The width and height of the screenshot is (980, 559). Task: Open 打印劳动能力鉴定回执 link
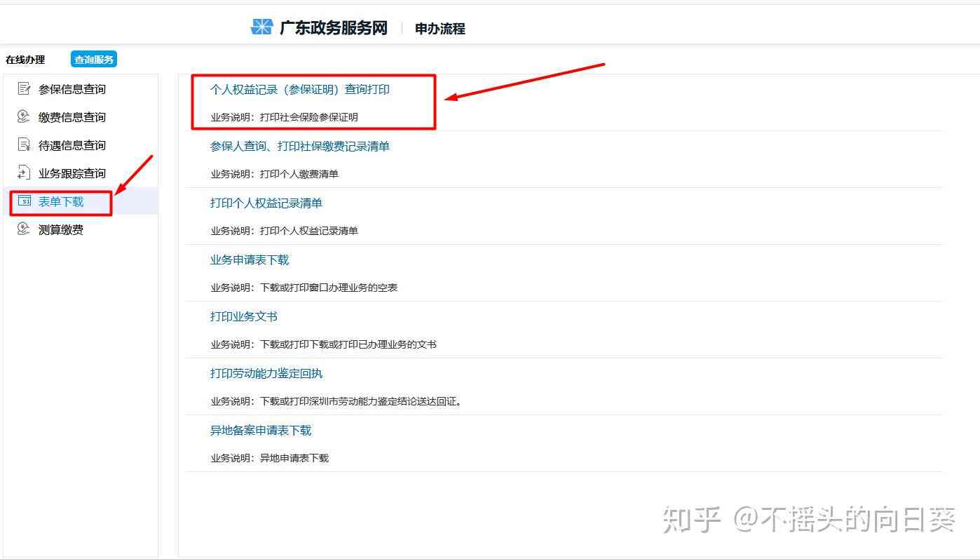[266, 373]
